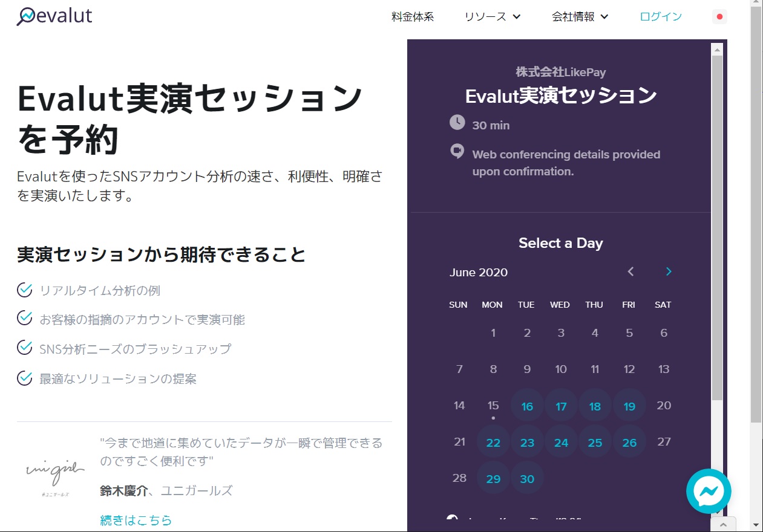This screenshot has width=763, height=532.
Task: Go to the next month in calendar
Action: point(669,271)
